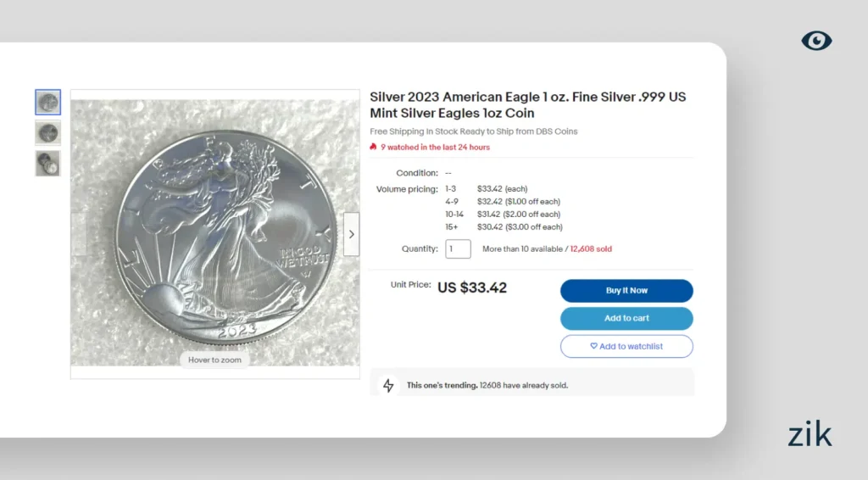The image size is (868, 480).
Task: Click the eye icon in the top-right corner
Action: tap(816, 41)
